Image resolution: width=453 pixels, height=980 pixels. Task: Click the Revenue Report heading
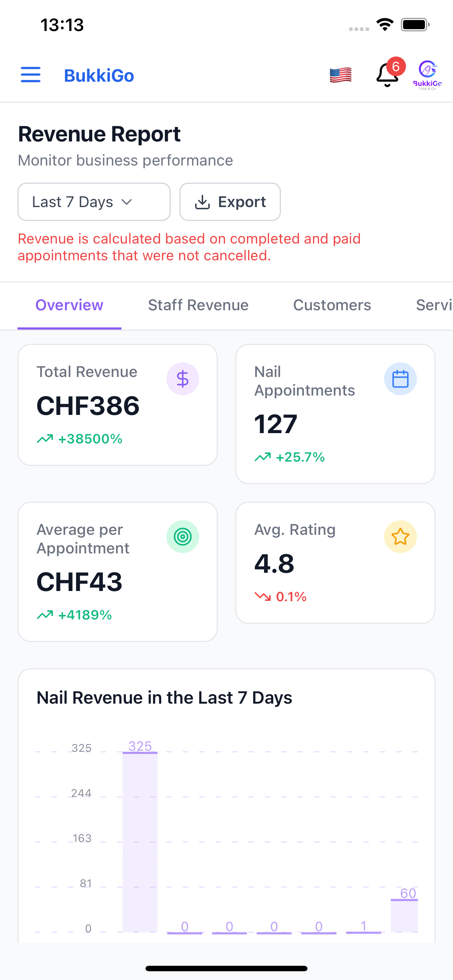point(99,134)
